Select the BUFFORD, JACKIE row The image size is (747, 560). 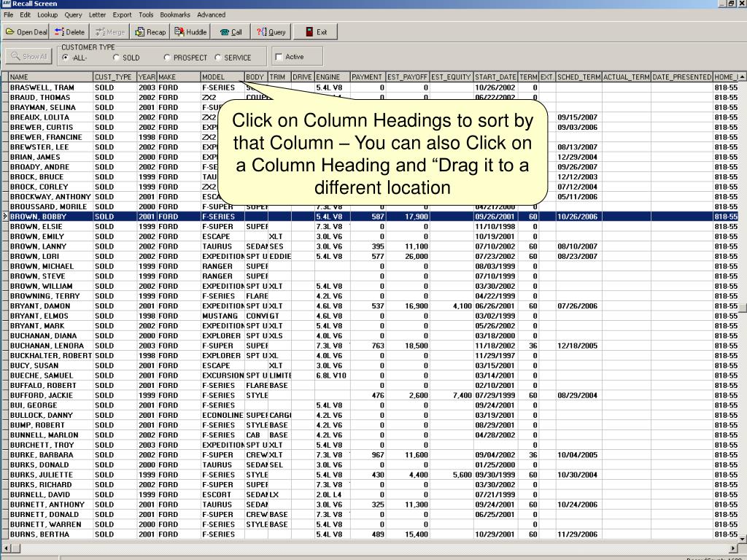373,395
